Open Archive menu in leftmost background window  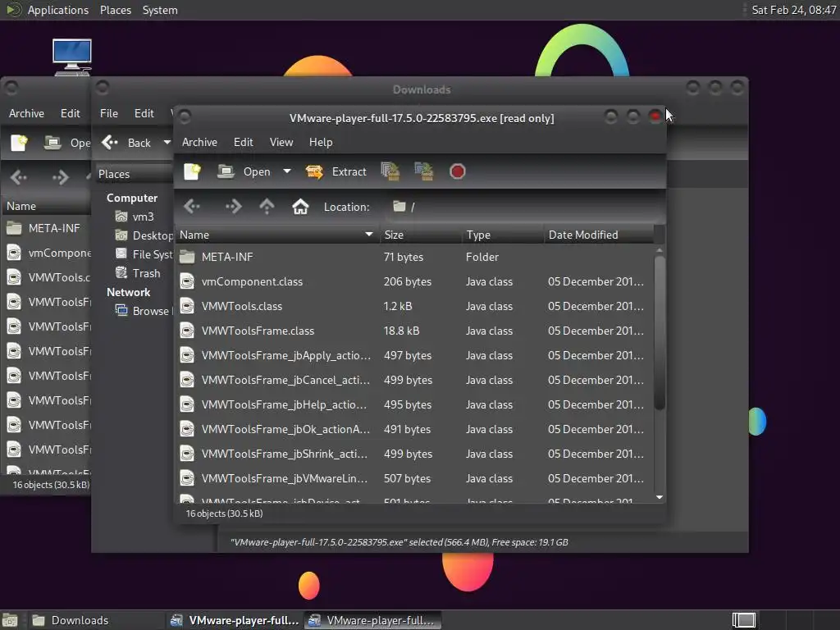coord(26,113)
